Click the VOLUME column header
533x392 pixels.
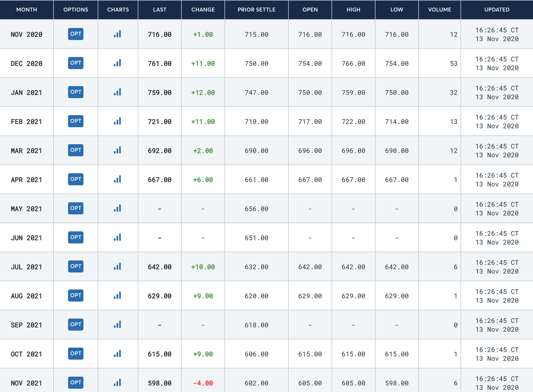point(440,10)
